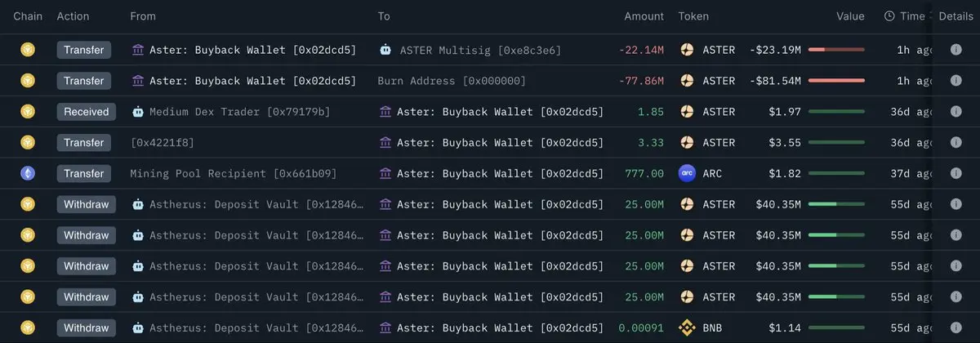Sort by the Value column header
This screenshot has height=343, width=980.
point(850,16)
